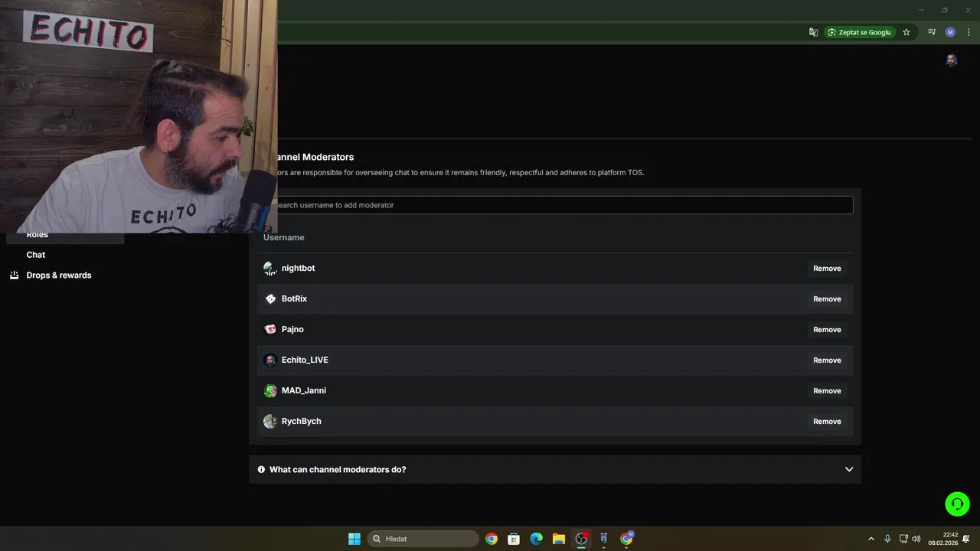Open the account avatar menu in page header
The image size is (980, 551).
tap(951, 60)
